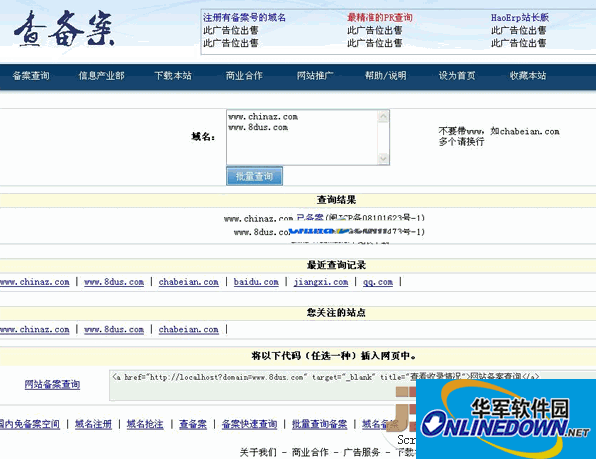Click 收藏本站 in the nav bar

tap(528, 76)
